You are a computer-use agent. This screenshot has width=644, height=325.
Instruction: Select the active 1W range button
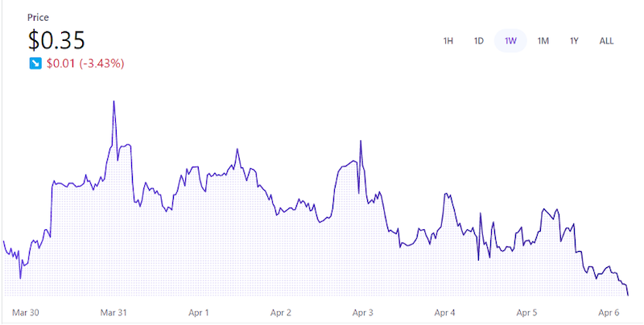tap(510, 40)
